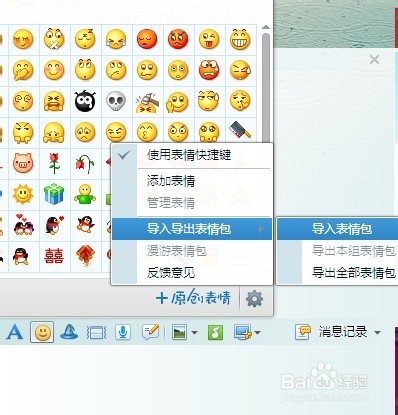Viewport: 398px width, 415px height.
Task: Insert the red rose emoticon
Action: coord(54,163)
